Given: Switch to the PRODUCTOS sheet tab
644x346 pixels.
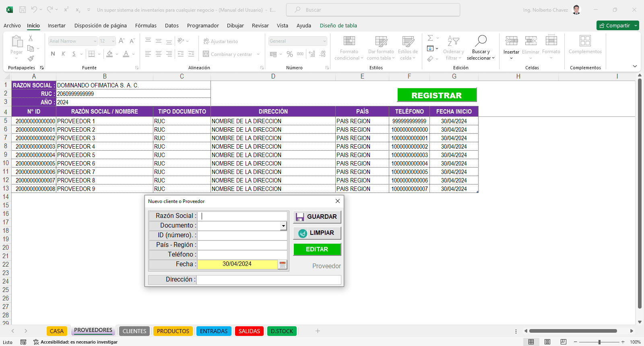Looking at the screenshot, I should [173, 331].
